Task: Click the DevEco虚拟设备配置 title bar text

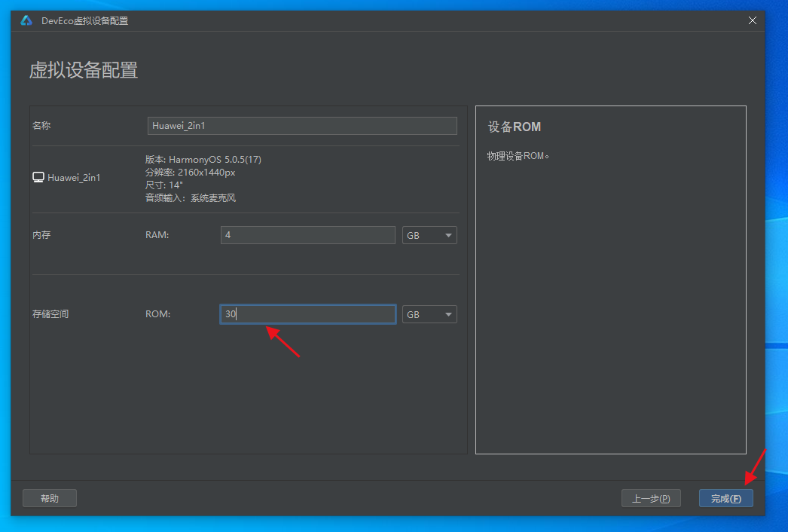Action: tap(84, 20)
